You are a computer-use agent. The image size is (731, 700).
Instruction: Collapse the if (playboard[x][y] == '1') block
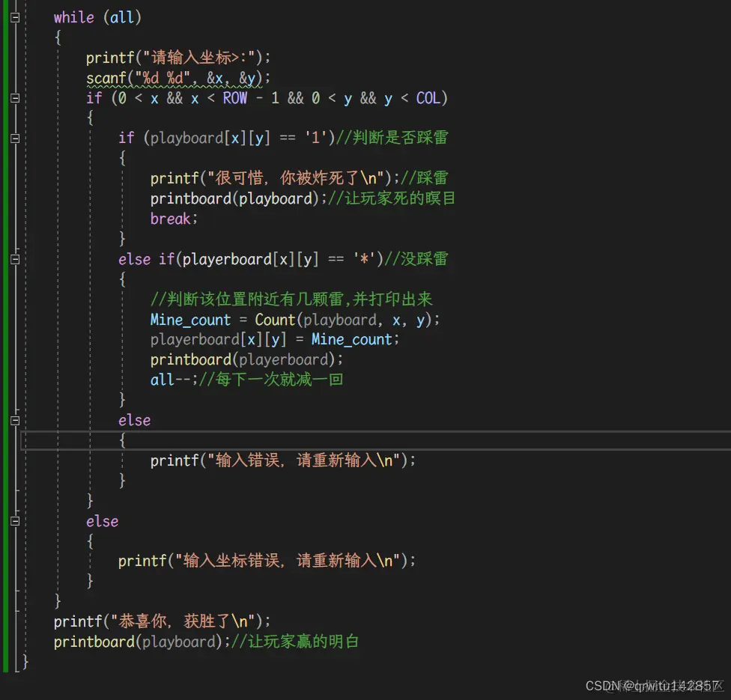(13, 138)
